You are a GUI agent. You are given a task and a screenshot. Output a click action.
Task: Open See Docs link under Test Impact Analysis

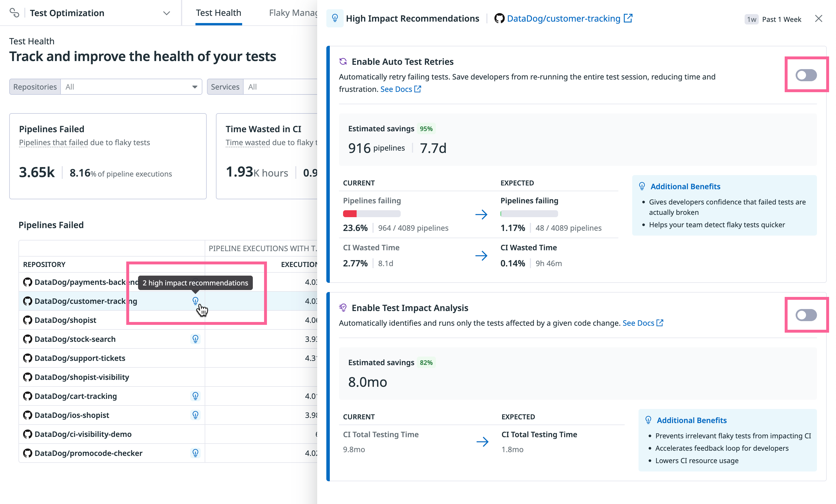coord(643,323)
